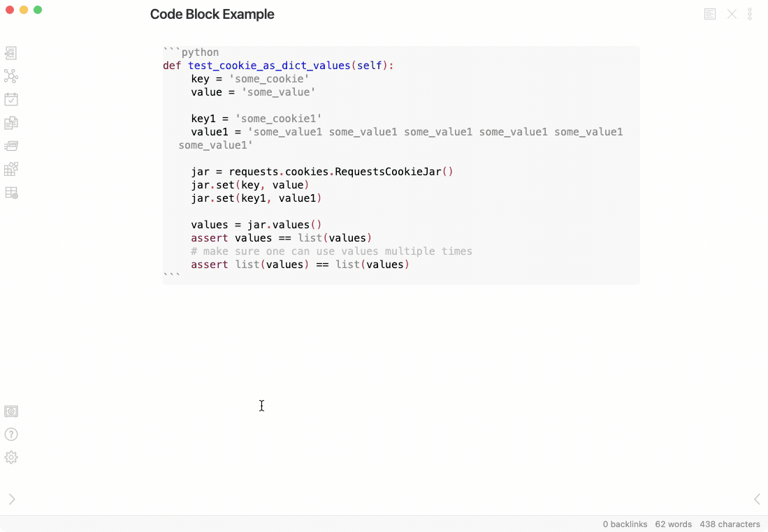768x532 pixels.
Task: Click the 62 words status entry
Action: (x=674, y=524)
